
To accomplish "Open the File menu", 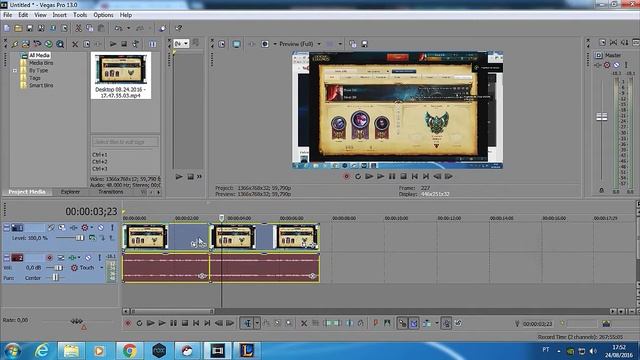I will click(x=7, y=15).
